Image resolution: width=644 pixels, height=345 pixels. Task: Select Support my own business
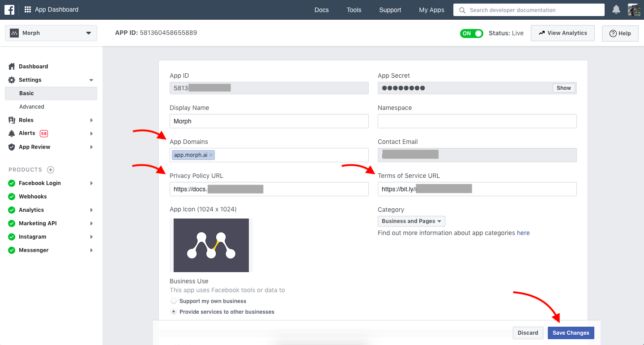click(174, 301)
